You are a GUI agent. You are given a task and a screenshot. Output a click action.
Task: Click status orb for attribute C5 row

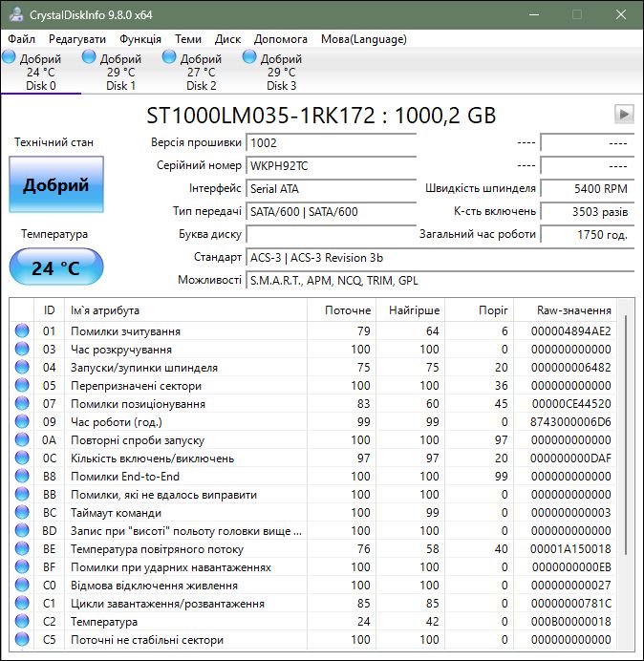[x=22, y=639]
